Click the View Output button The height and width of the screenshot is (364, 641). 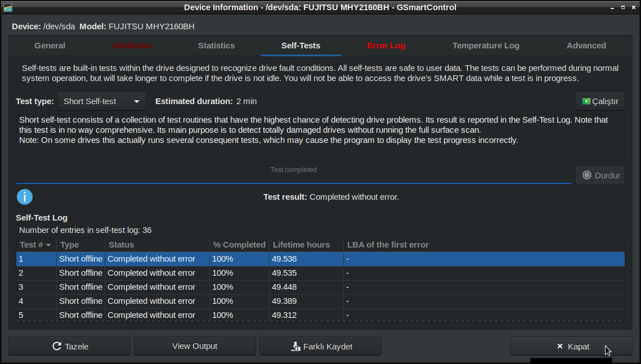click(x=195, y=347)
